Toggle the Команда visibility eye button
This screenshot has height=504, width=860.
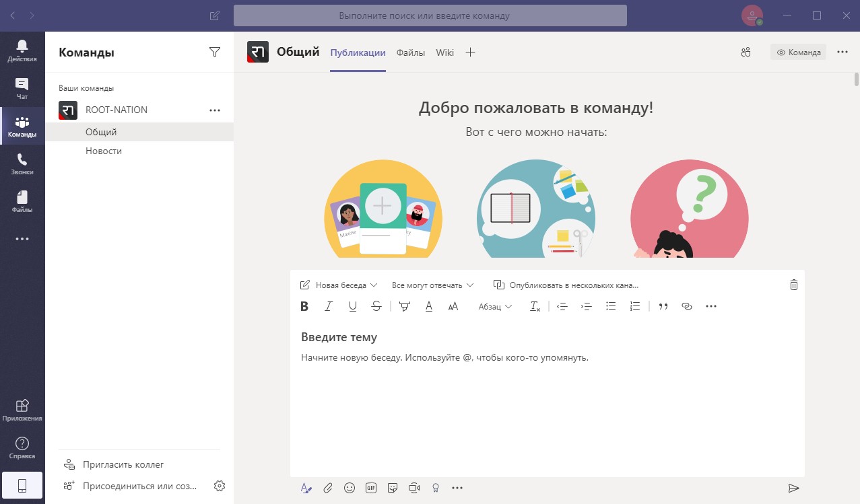click(799, 52)
